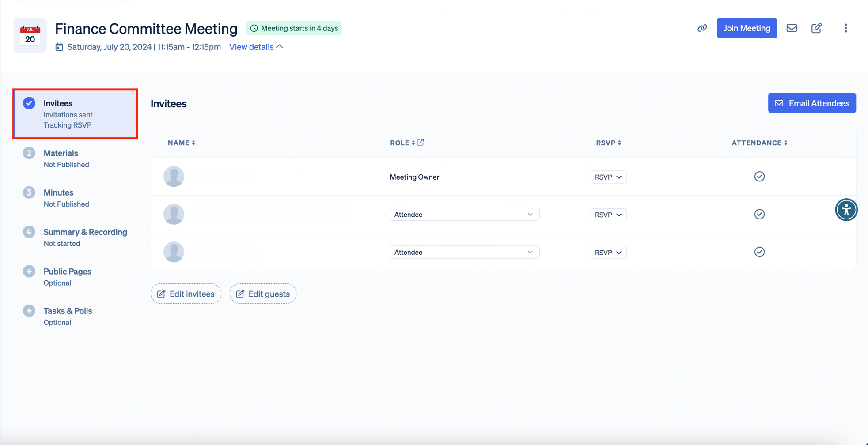Toggle attendance check for Meeting Owner
The height and width of the screenshot is (445, 868).
click(759, 177)
